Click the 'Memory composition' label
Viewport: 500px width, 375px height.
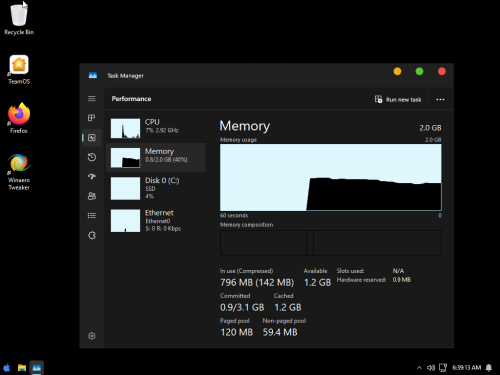pyautogui.click(x=246, y=225)
